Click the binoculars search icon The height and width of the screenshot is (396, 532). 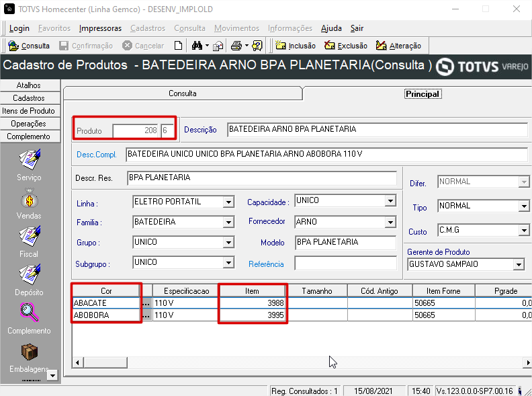coord(197,46)
